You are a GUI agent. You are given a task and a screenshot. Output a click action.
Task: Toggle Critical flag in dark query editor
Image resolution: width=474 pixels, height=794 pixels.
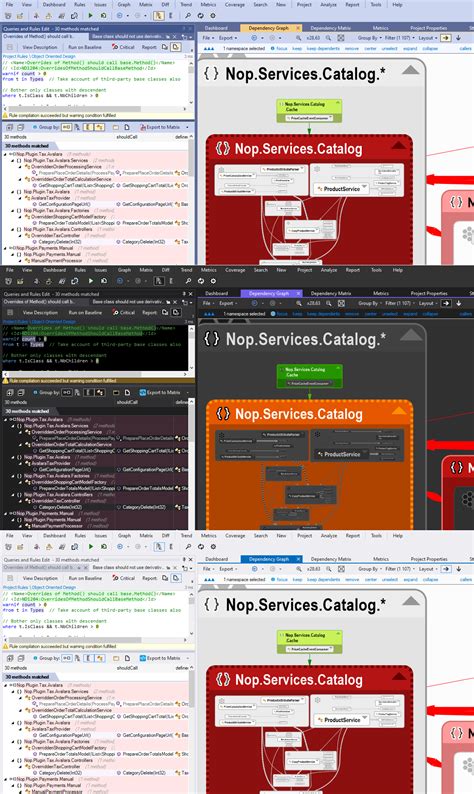(x=124, y=312)
